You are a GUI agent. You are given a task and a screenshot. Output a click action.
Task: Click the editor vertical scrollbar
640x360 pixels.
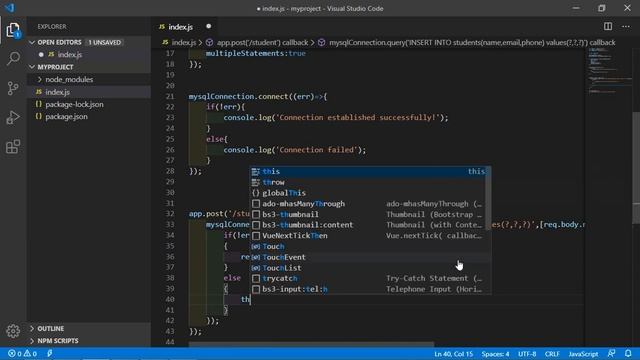(636, 167)
